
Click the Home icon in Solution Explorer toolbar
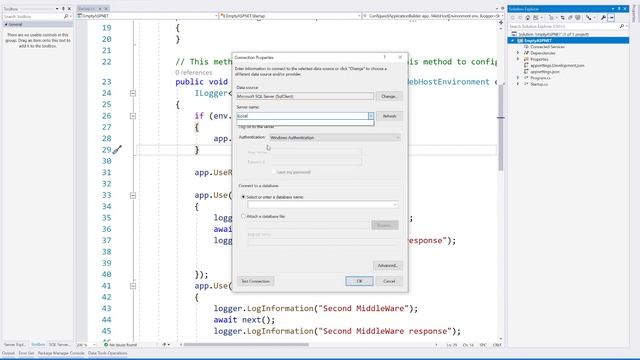527,18
